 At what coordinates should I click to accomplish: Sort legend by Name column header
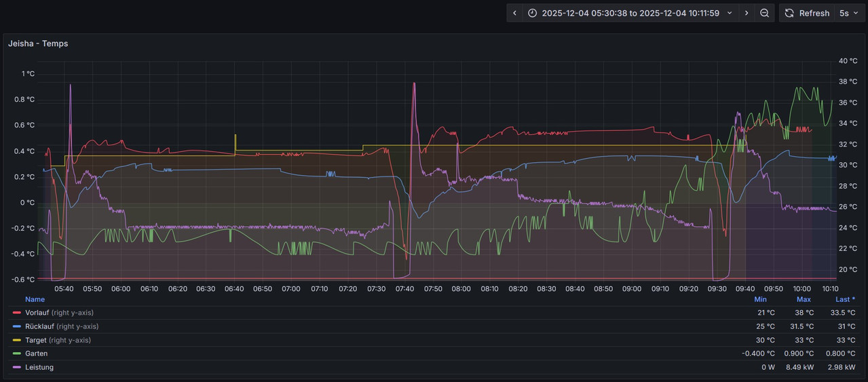click(35, 299)
